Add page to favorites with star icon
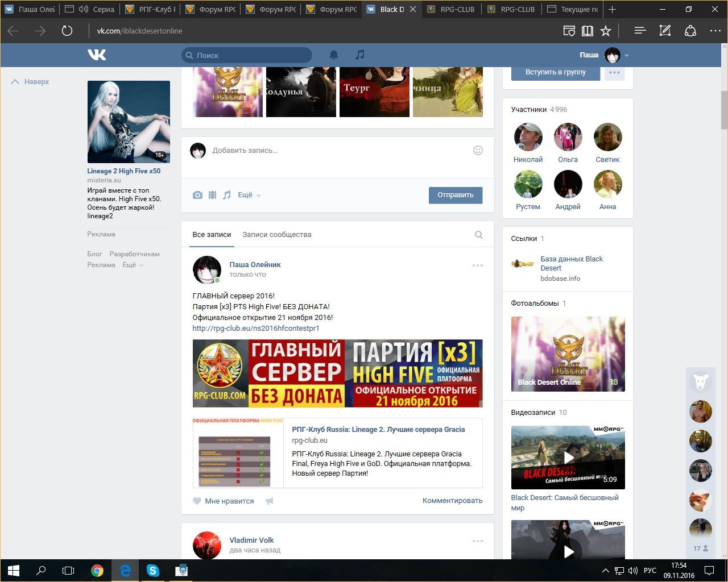Image resolution: width=728 pixels, height=582 pixels. 606,31
